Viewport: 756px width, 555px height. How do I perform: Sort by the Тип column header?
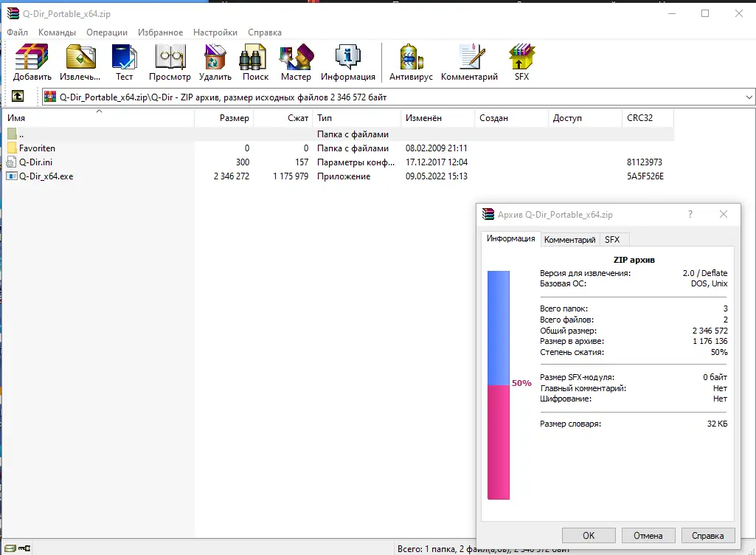pyautogui.click(x=357, y=118)
